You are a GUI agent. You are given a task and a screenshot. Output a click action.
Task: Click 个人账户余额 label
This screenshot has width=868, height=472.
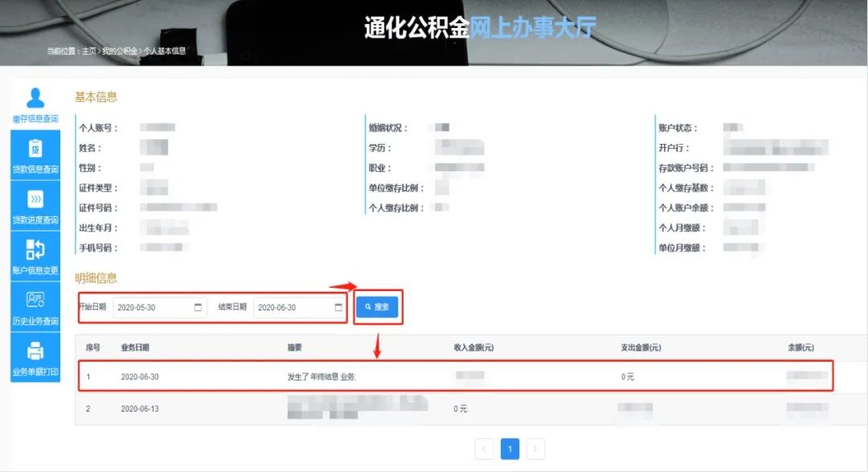coord(686,207)
